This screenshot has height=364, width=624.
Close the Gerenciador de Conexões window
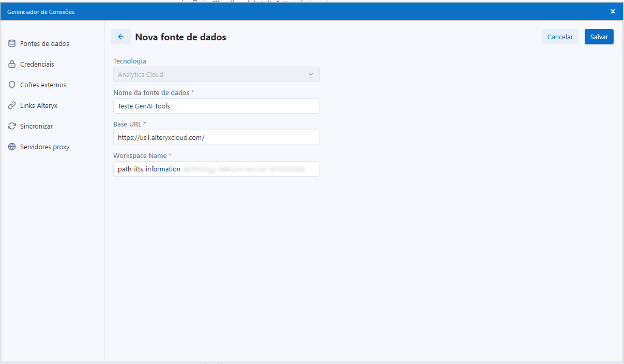click(x=613, y=11)
